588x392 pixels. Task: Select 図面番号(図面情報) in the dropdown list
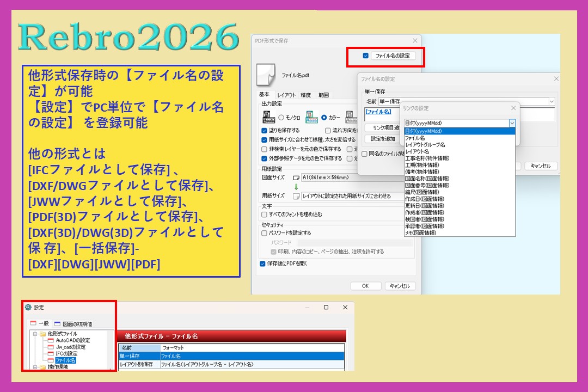[460, 185]
